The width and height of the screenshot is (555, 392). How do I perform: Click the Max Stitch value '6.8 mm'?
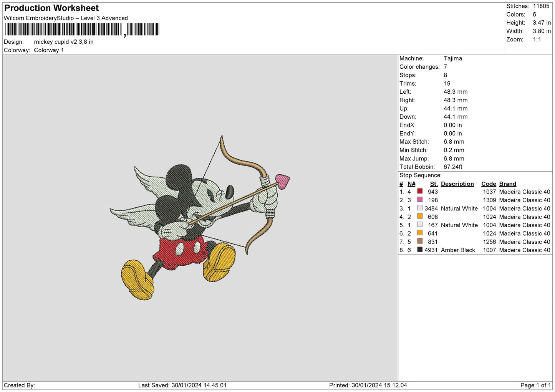coord(454,142)
